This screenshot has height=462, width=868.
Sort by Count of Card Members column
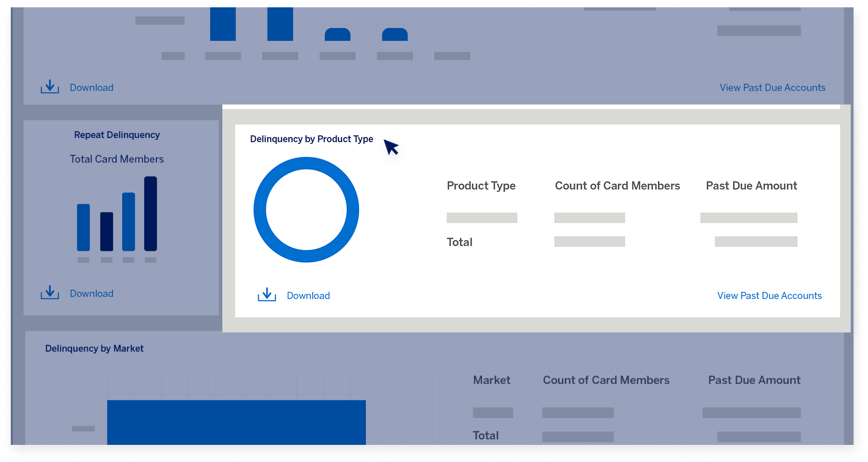point(617,185)
